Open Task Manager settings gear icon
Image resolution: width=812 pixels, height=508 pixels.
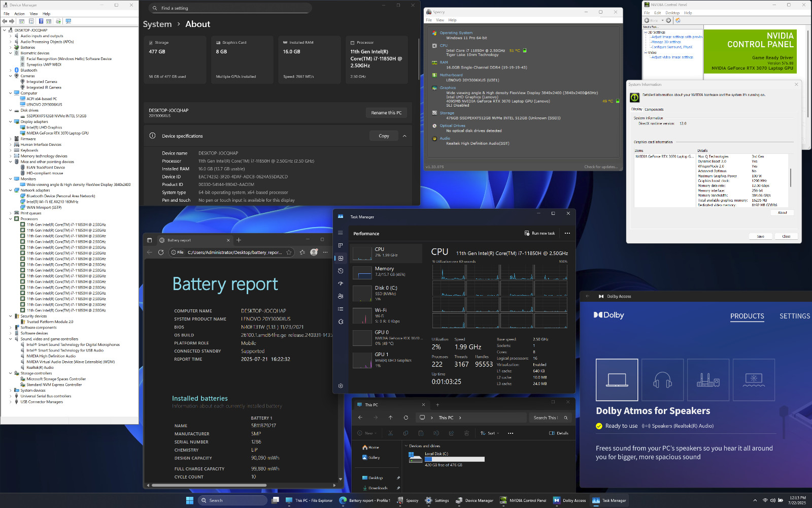point(341,386)
